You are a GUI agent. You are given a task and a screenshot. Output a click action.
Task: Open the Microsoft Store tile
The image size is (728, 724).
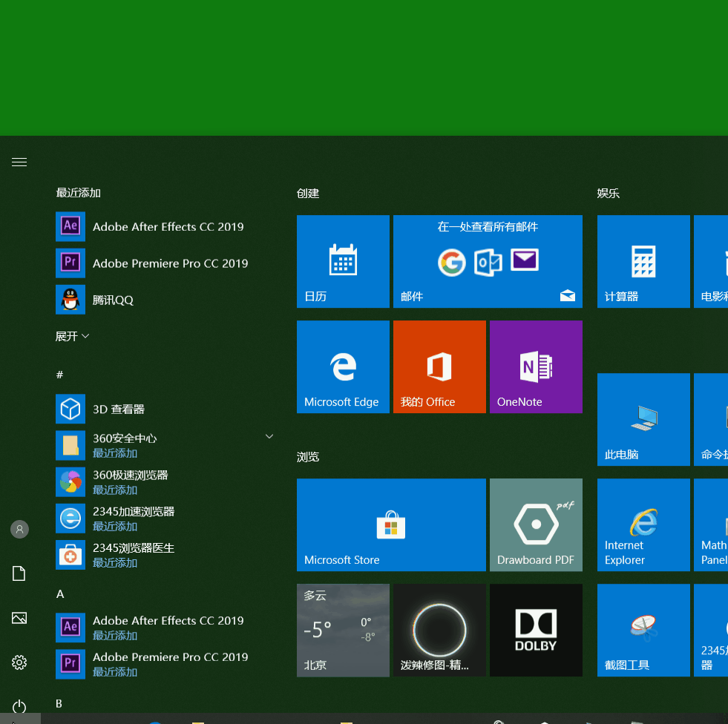(x=391, y=525)
